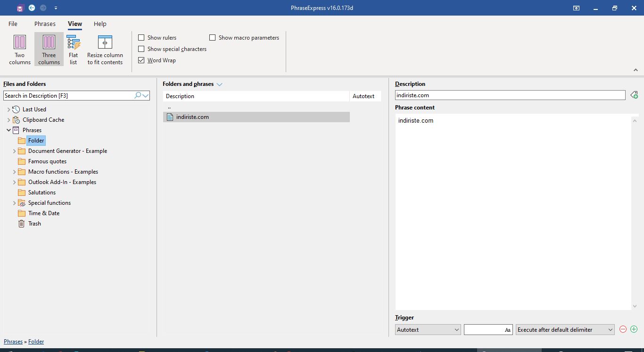
Task: Click the Salutations folder icon
Action: pyautogui.click(x=22, y=193)
